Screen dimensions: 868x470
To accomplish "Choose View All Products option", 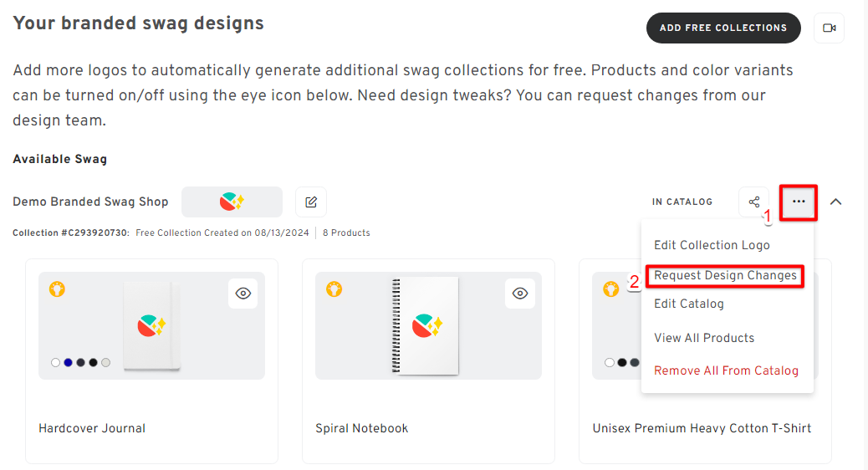I will coord(704,338).
